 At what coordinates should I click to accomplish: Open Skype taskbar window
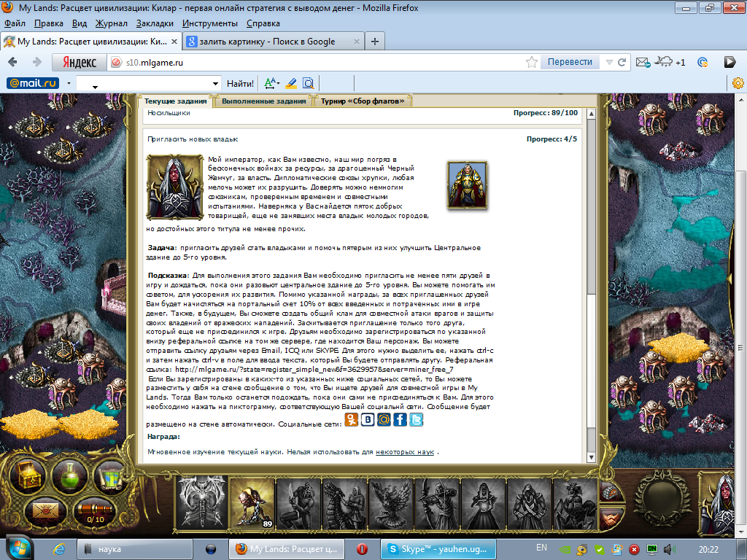[438, 549]
